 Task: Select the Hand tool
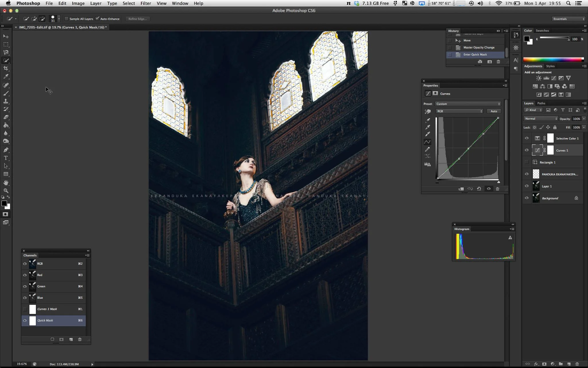pos(6,183)
